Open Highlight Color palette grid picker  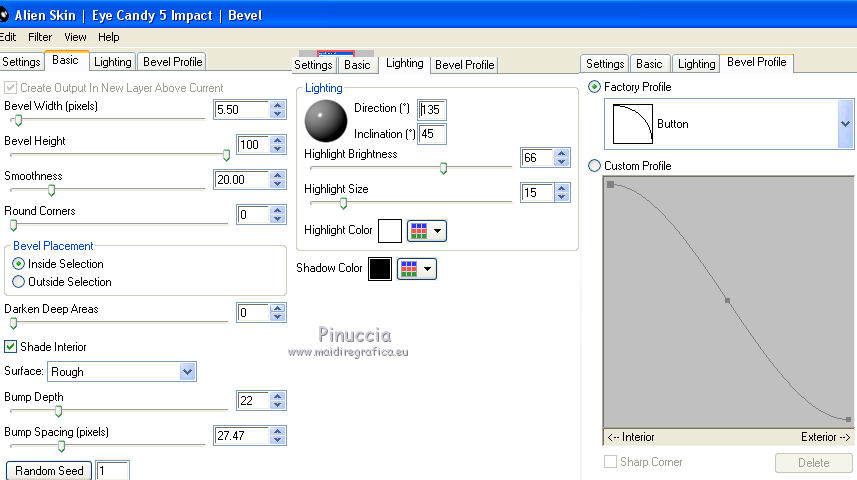(426, 231)
